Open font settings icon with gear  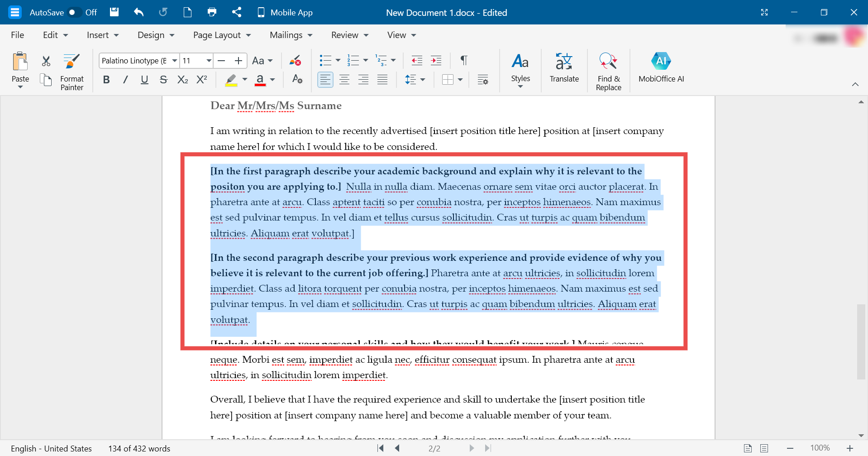click(297, 80)
